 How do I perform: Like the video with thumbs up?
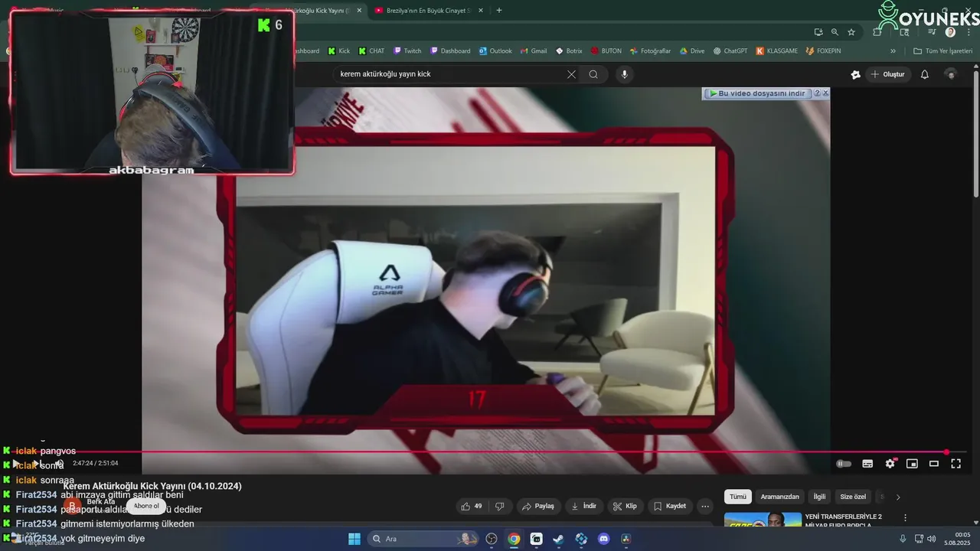pyautogui.click(x=471, y=506)
